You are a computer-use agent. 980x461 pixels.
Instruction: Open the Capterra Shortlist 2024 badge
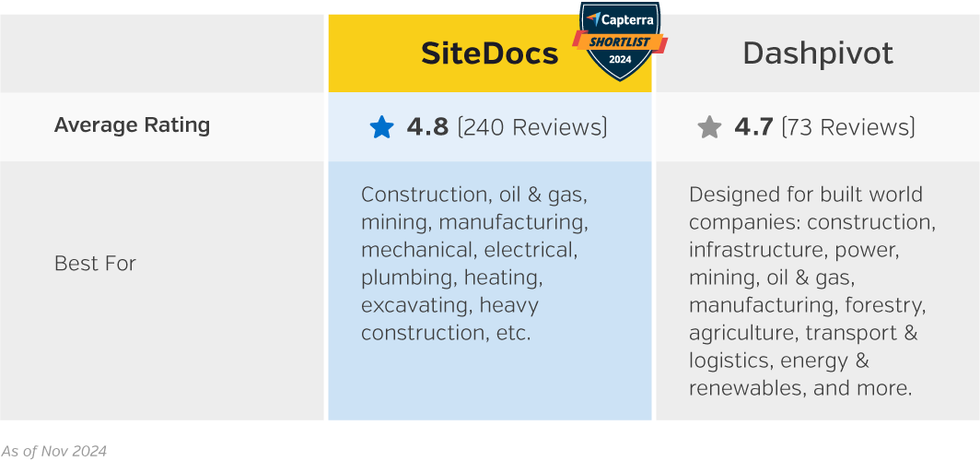click(x=620, y=41)
